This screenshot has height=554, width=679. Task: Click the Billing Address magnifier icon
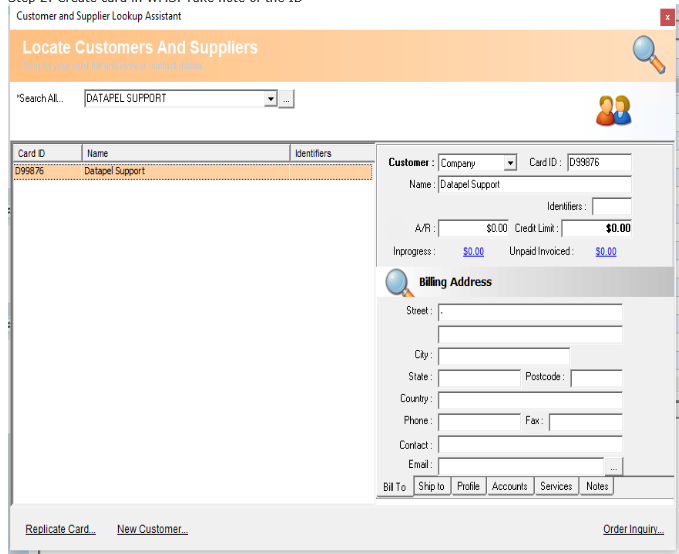click(398, 282)
